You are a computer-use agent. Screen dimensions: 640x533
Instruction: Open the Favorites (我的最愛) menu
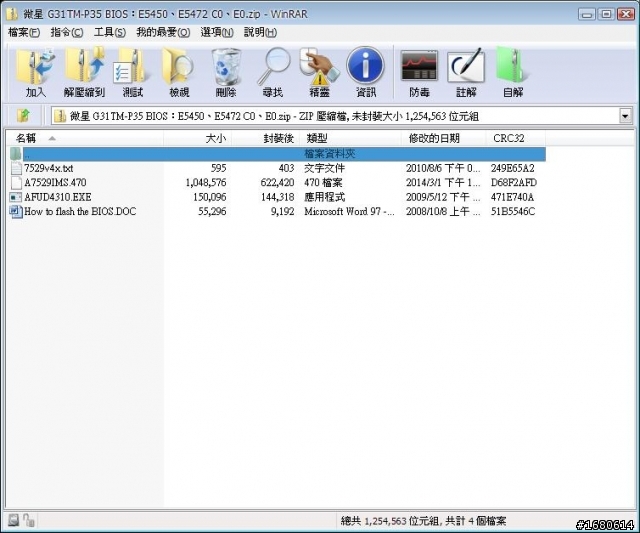(163, 32)
